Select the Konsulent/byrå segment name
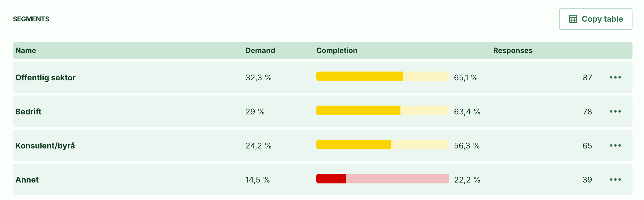644x200 pixels. [x=45, y=146]
